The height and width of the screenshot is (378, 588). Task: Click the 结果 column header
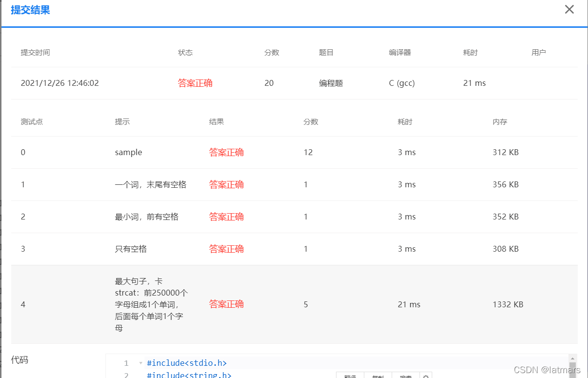pos(216,122)
